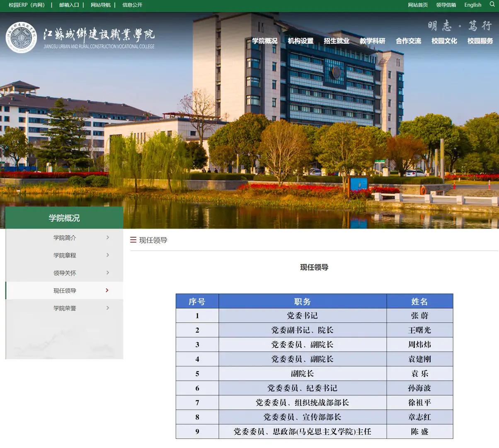
Task: Click the college circular logo emblem
Action: (21, 38)
